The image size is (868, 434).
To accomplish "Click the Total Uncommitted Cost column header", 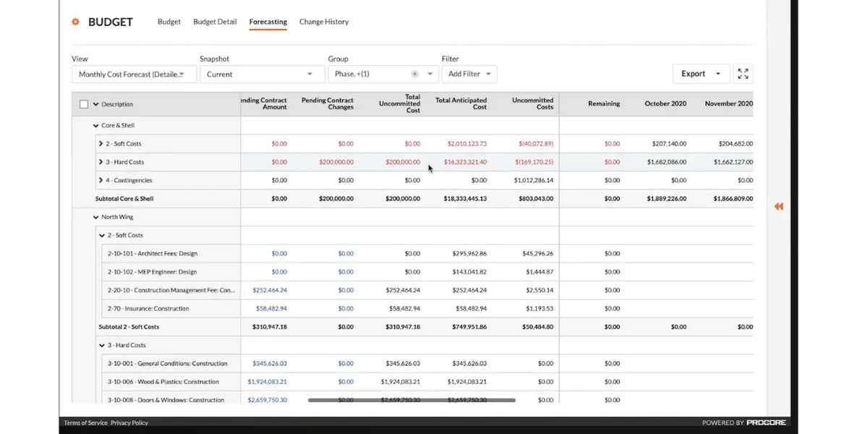I will point(400,103).
